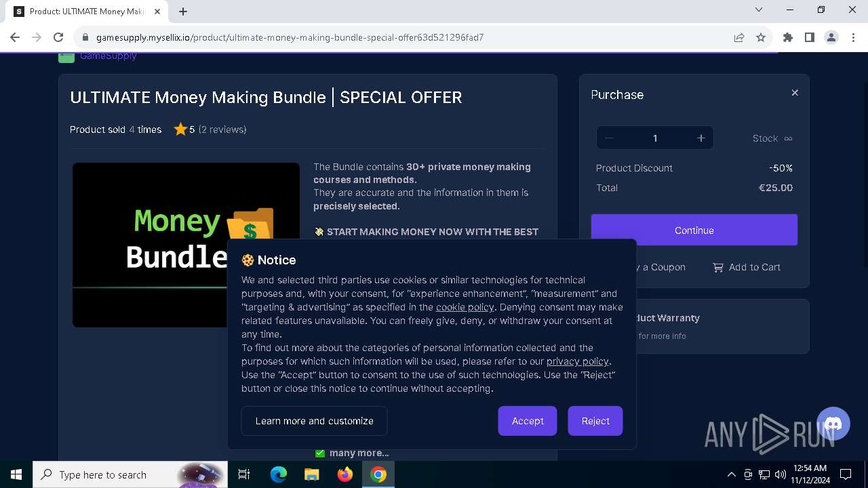868x488 pixels.
Task: Launch Firefox from taskbar
Action: [x=345, y=474]
